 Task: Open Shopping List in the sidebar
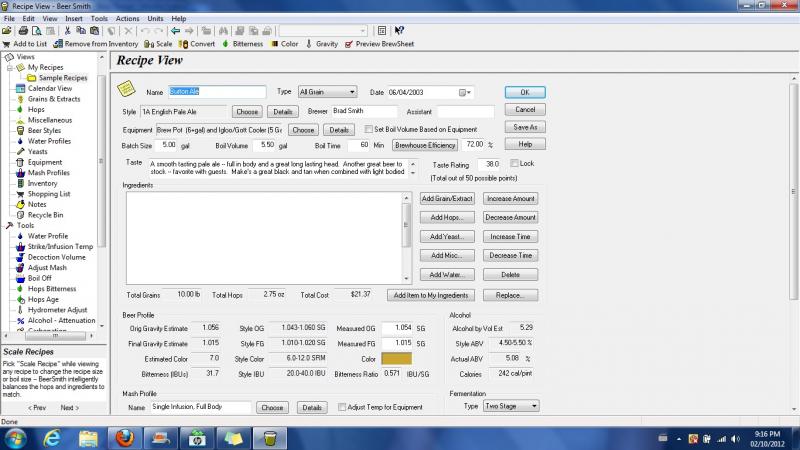[x=48, y=194]
